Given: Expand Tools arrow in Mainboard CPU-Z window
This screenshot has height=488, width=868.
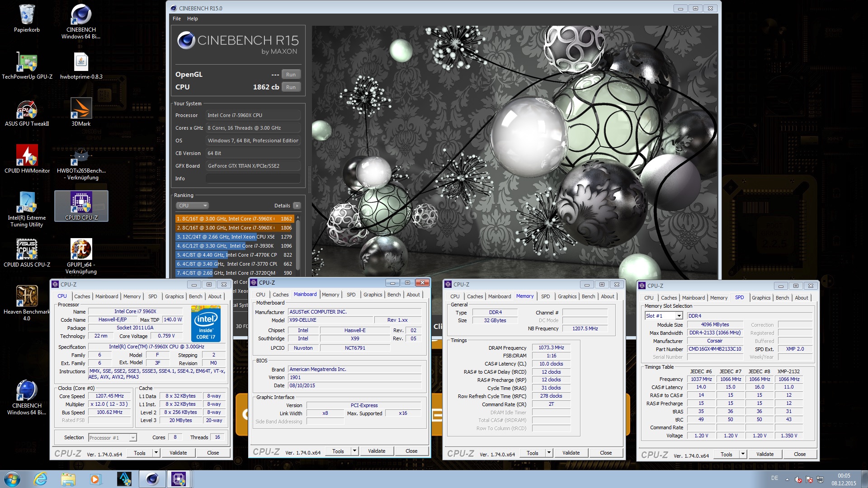Looking at the screenshot, I should pyautogui.click(x=354, y=451).
